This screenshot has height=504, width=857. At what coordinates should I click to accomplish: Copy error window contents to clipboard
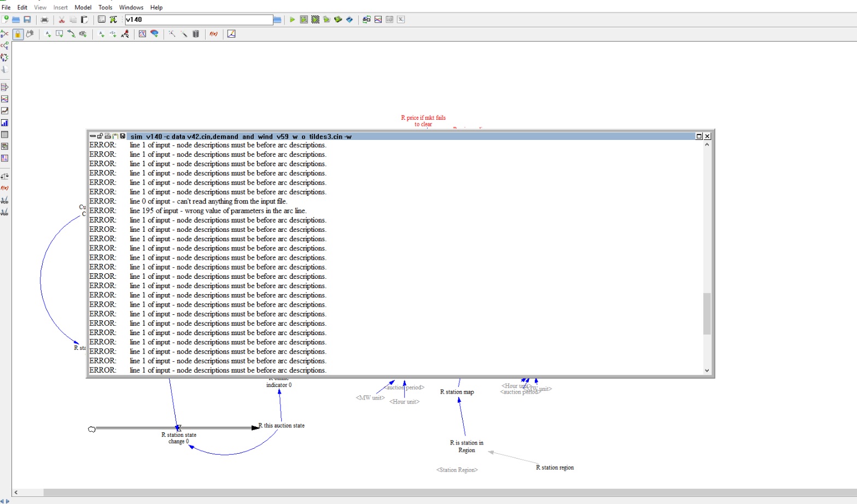coord(115,136)
